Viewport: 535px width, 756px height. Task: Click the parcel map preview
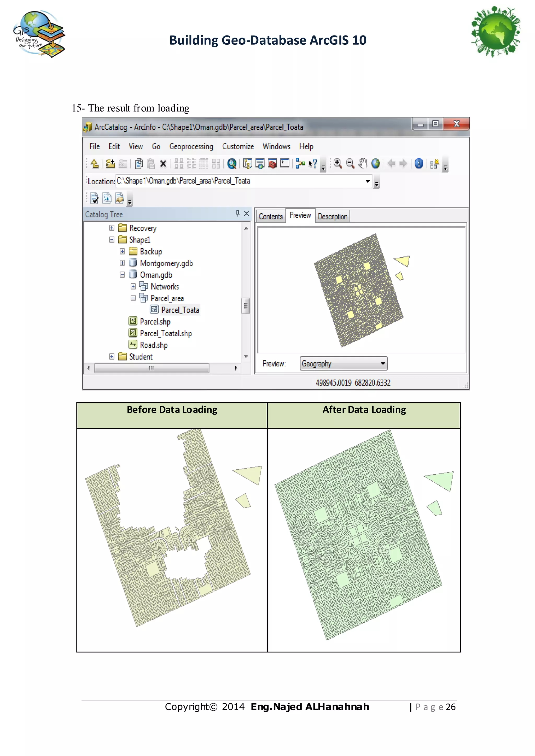[x=361, y=290]
